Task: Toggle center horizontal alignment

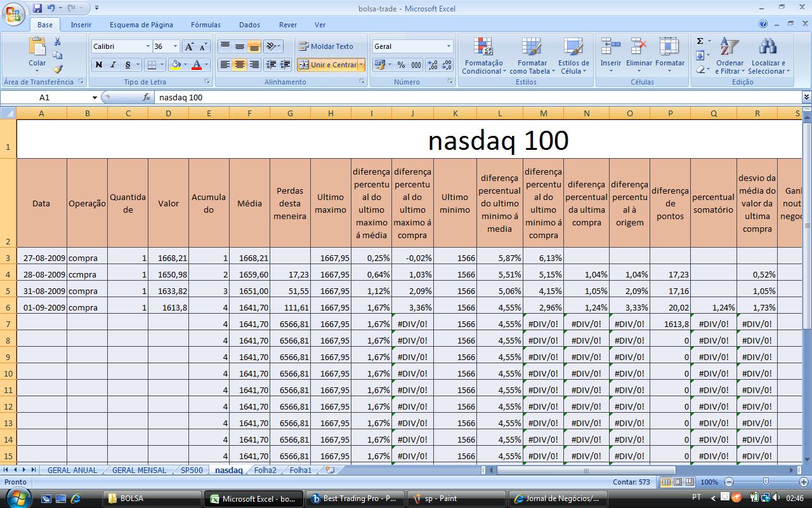Action: [x=239, y=65]
